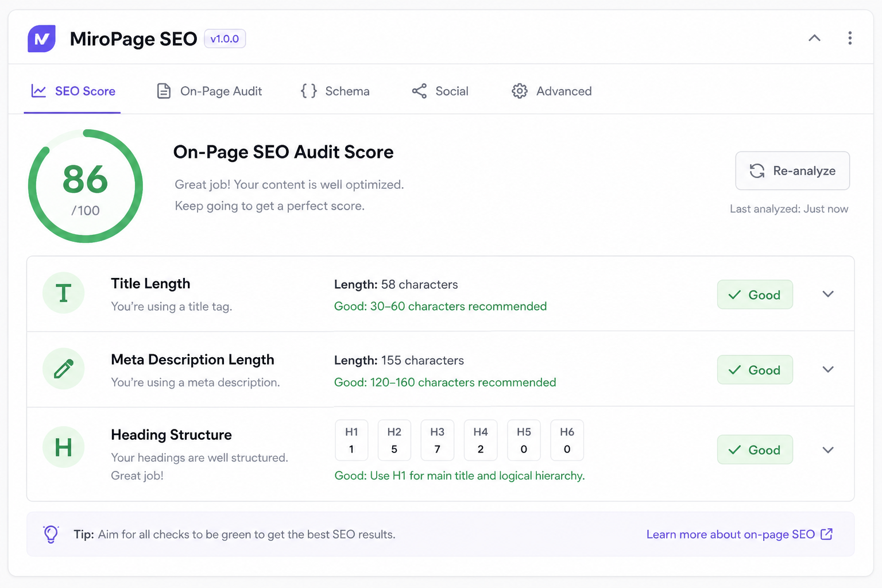This screenshot has width=882, height=588.
Task: Click the SEO Score chart icon
Action: [x=38, y=91]
